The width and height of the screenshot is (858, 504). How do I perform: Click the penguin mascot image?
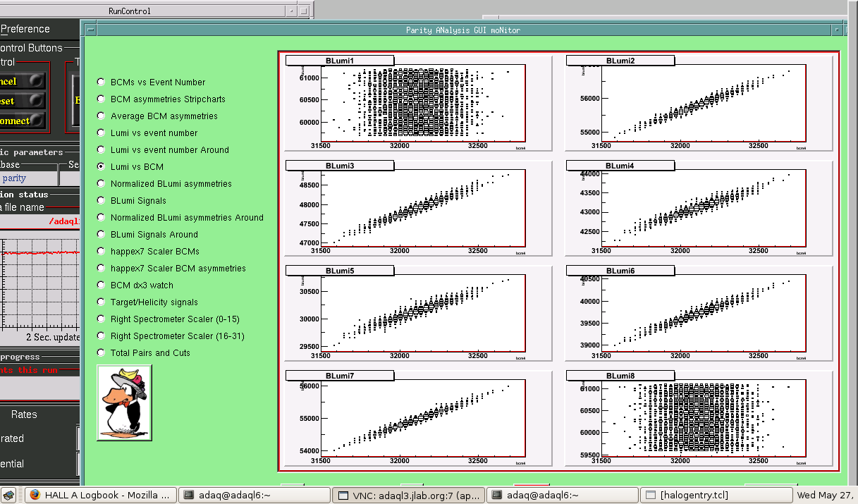[123, 402]
